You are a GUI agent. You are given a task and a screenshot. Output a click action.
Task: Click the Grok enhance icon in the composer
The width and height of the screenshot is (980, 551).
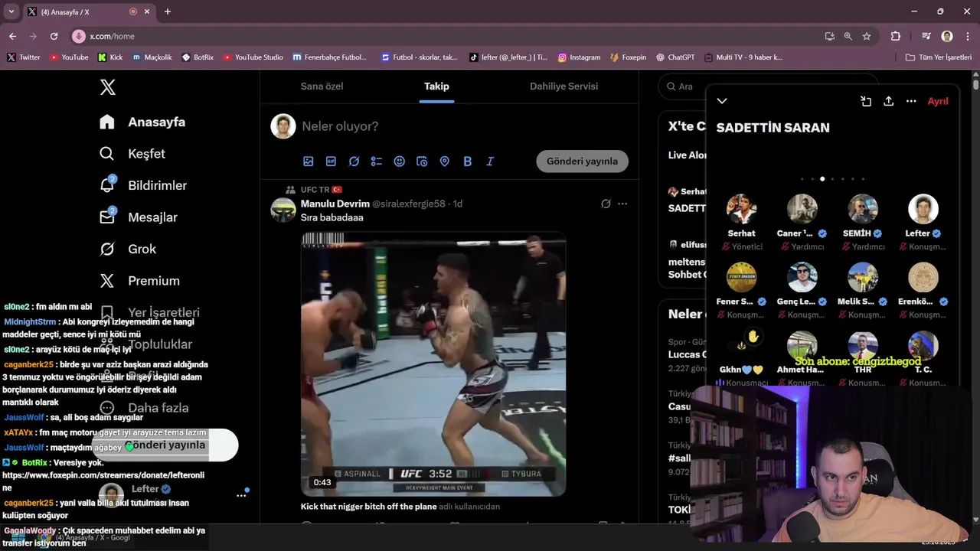point(354,161)
